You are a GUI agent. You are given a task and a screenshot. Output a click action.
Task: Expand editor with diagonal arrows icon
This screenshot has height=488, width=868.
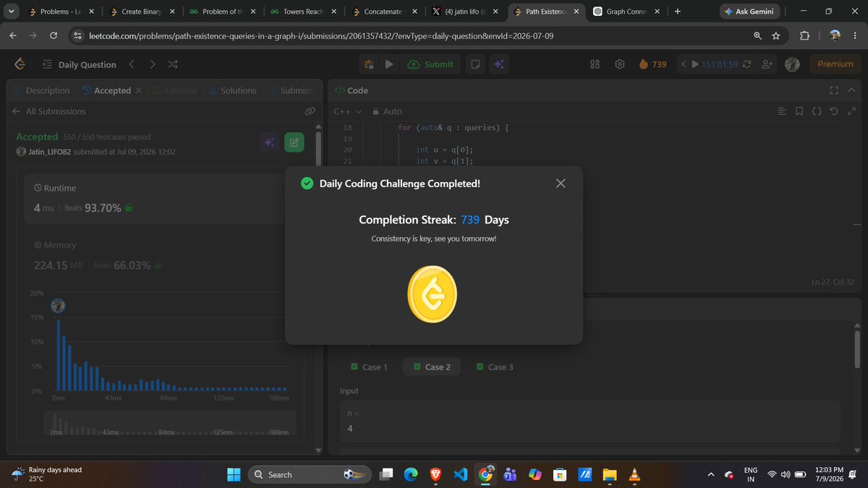coord(851,111)
